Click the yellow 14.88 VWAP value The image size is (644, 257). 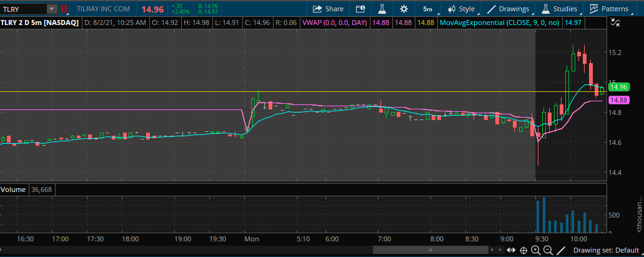click(425, 23)
